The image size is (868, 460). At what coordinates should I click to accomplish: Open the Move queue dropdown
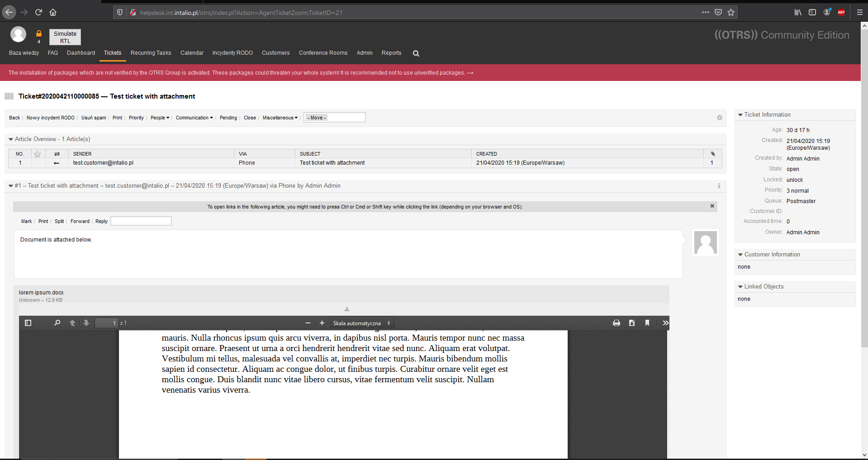tap(334, 118)
